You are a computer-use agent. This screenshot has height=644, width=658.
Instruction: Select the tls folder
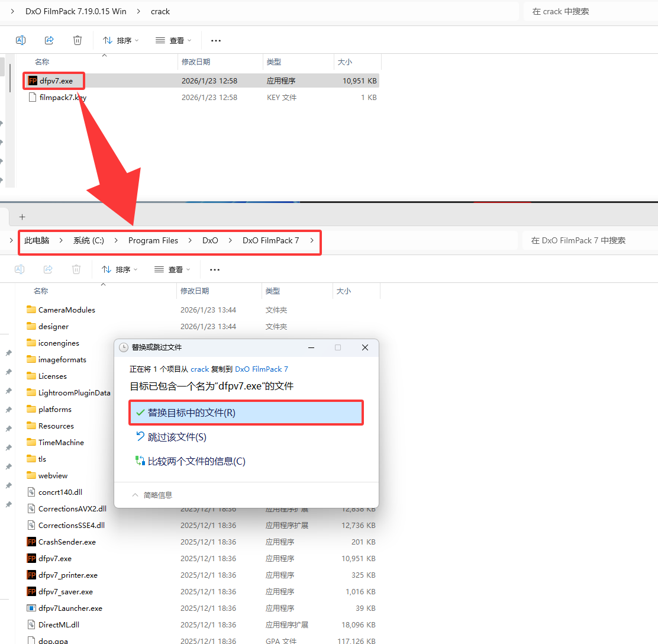(36, 459)
